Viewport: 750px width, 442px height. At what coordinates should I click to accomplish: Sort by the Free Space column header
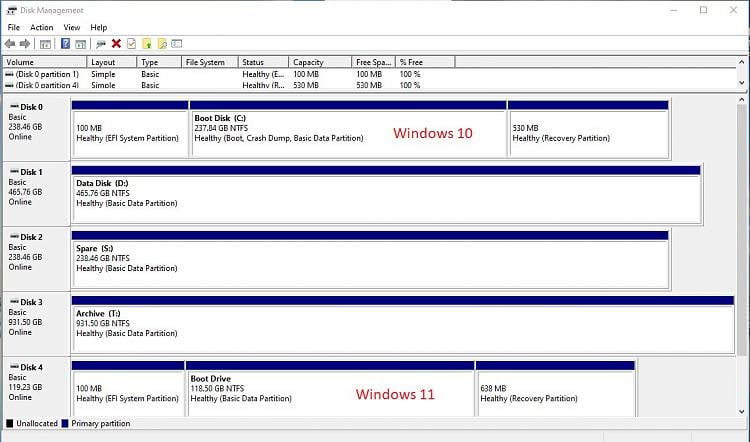[x=374, y=62]
